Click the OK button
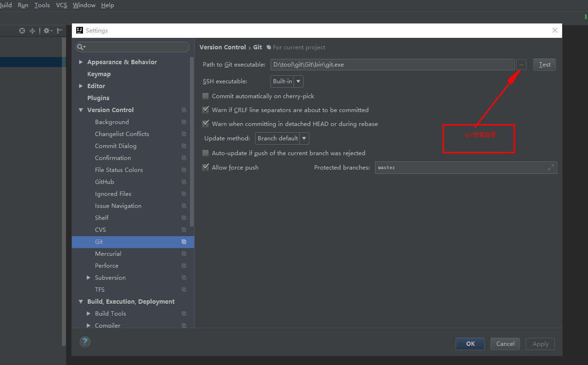588x365 pixels. point(470,344)
